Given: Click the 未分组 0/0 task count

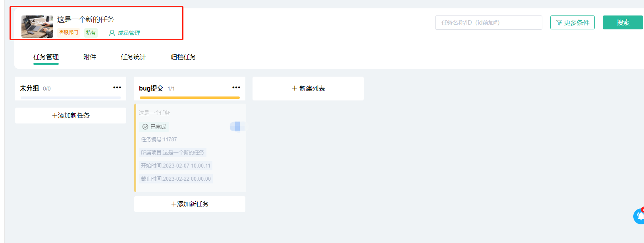Looking at the screenshot, I should tap(47, 89).
